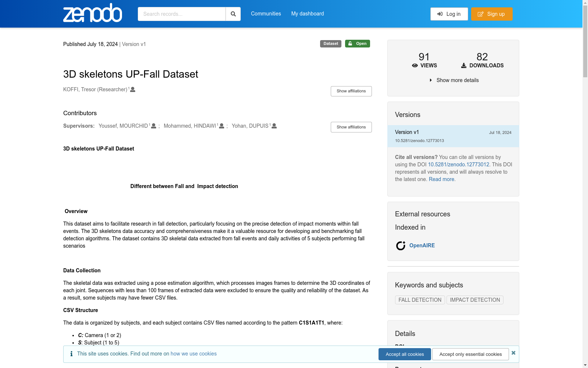Open the DOI 10.5281/zenodo.12773012 link
588x368 pixels.
click(458, 164)
